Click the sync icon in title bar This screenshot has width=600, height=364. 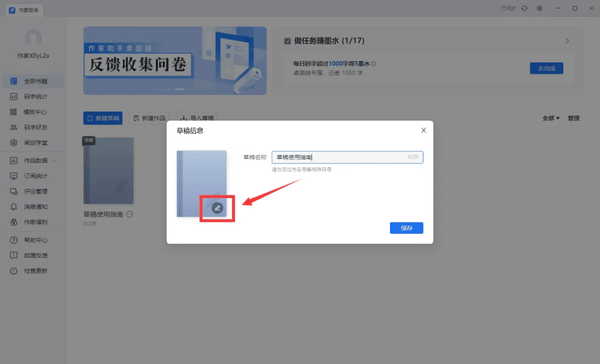coord(524,8)
